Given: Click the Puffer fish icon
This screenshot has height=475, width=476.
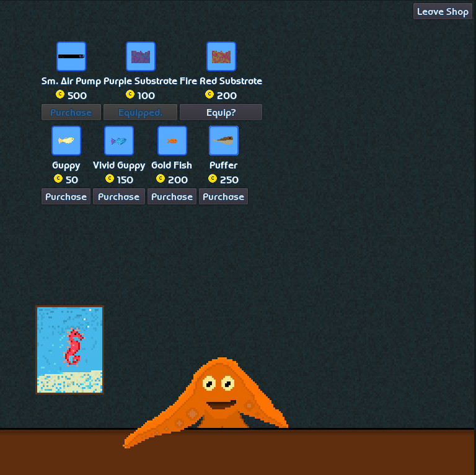Looking at the screenshot, I should pyautogui.click(x=224, y=141).
